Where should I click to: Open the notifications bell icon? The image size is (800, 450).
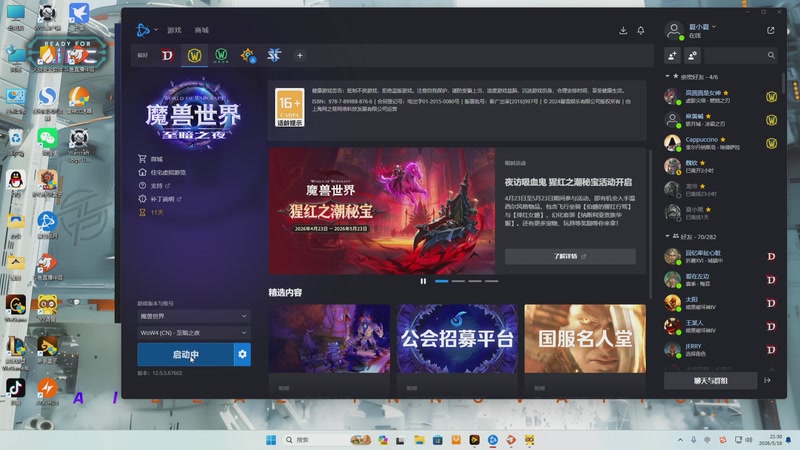[x=641, y=31]
